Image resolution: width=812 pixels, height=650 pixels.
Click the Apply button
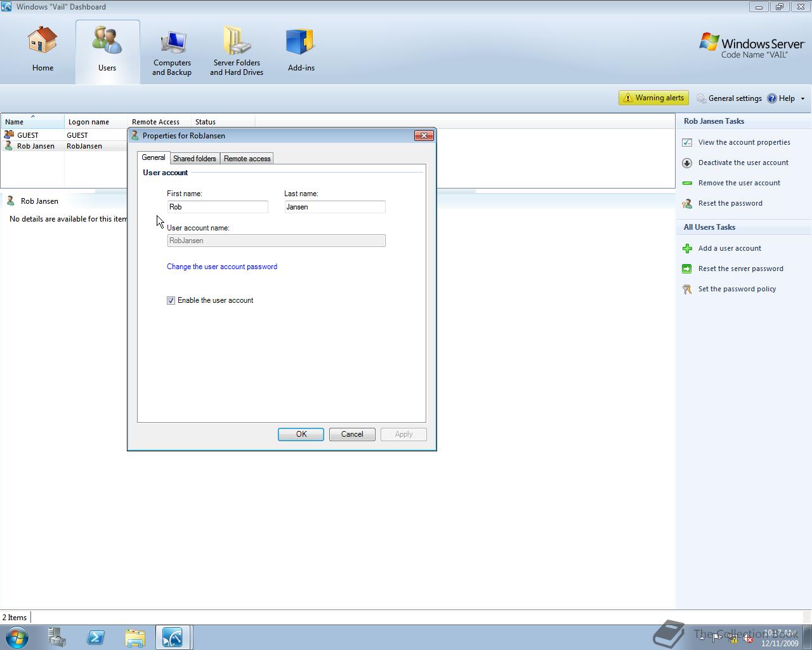click(x=403, y=434)
